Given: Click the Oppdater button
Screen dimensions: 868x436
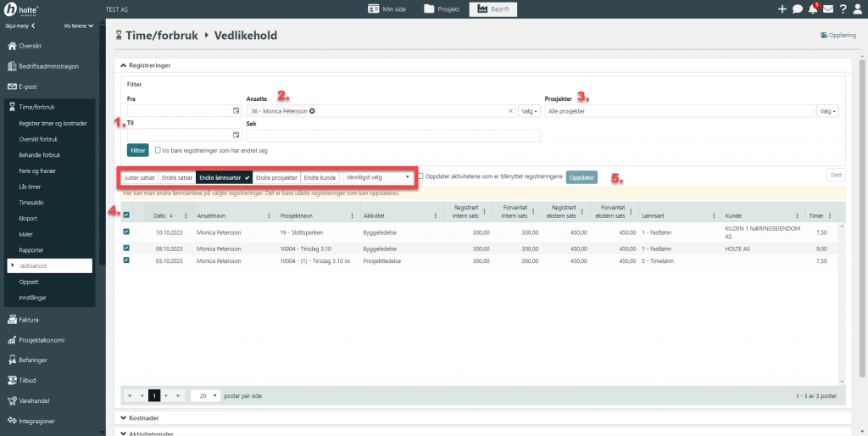Looking at the screenshot, I should [581, 177].
